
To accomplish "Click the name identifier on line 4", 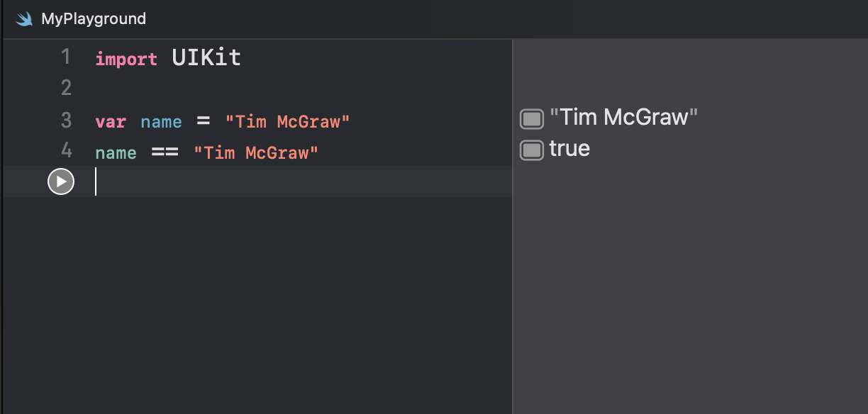I will point(116,152).
